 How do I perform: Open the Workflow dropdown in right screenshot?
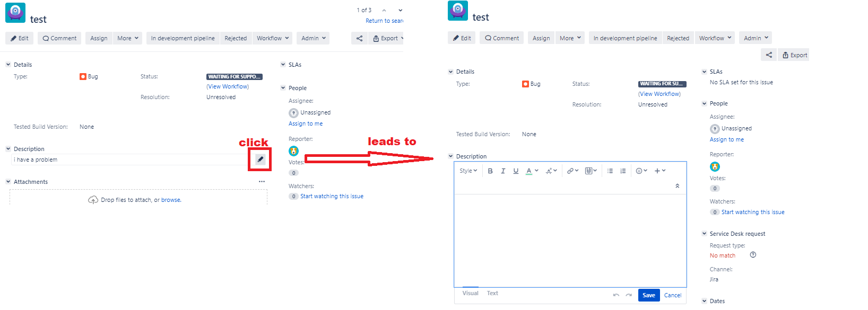point(715,38)
